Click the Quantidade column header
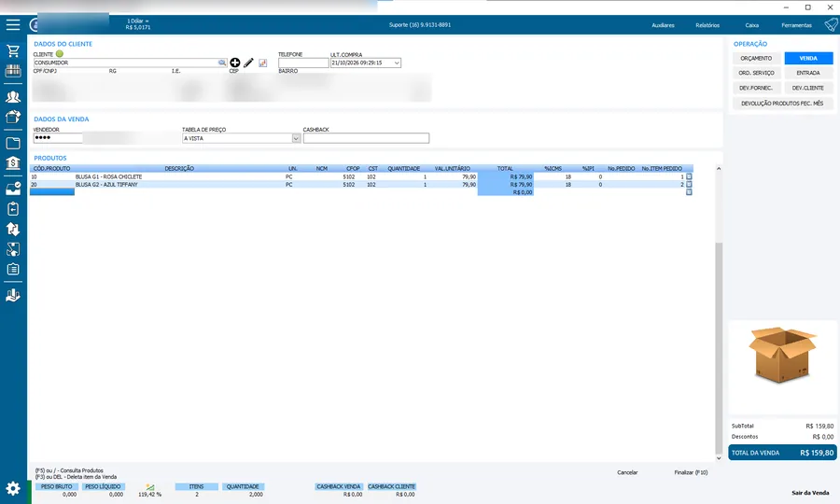Viewport: 840px width, 504px height. [404, 169]
